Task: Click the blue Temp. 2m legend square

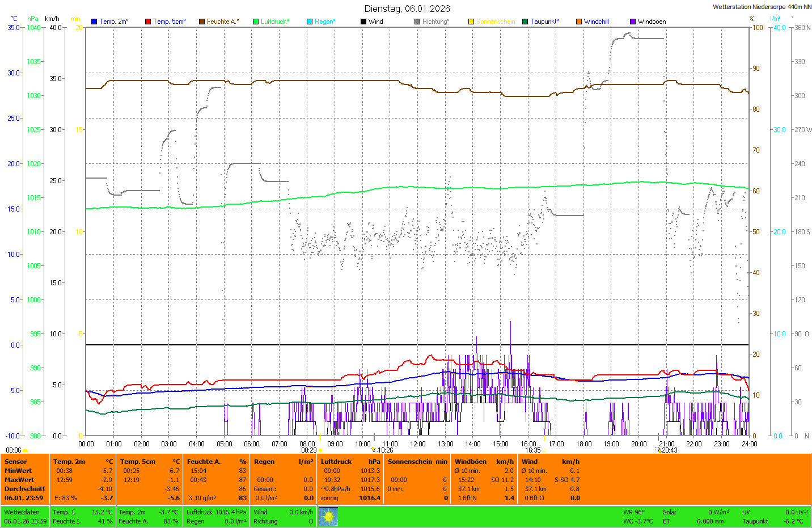Action: (x=94, y=22)
